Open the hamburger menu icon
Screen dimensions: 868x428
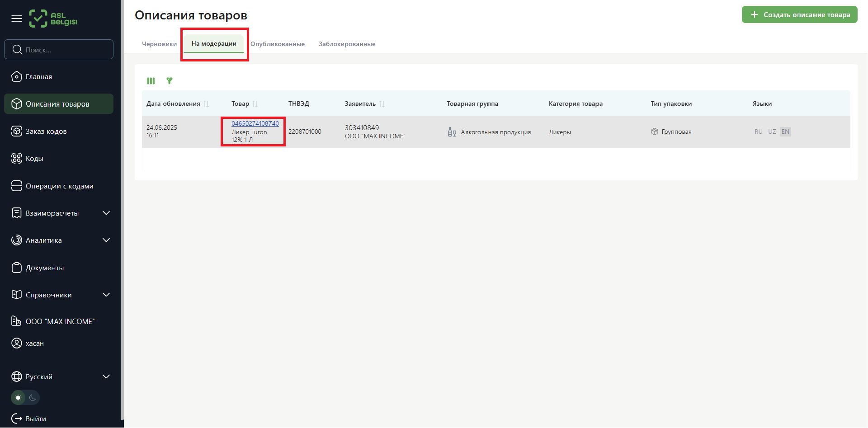click(x=17, y=19)
